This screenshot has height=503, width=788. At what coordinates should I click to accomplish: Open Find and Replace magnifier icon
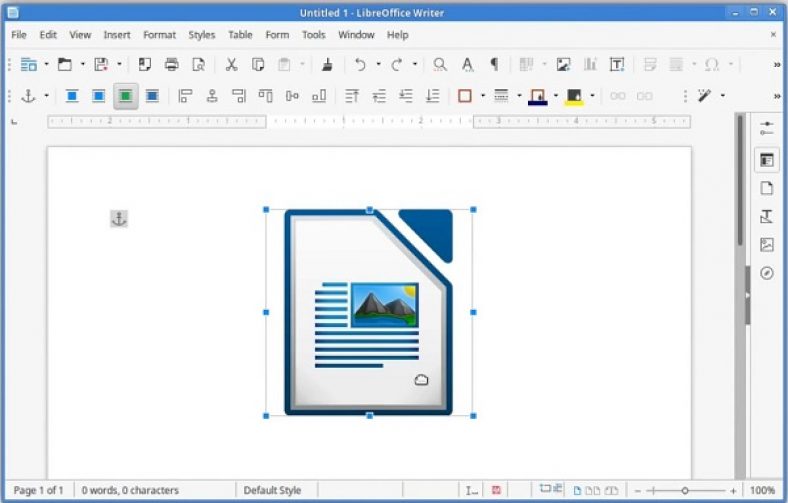(440, 64)
